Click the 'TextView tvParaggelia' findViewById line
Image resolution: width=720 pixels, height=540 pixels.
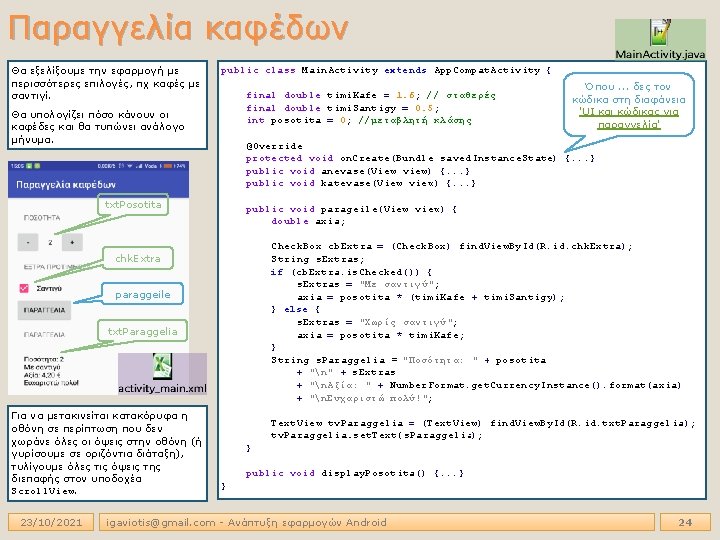[483, 423]
